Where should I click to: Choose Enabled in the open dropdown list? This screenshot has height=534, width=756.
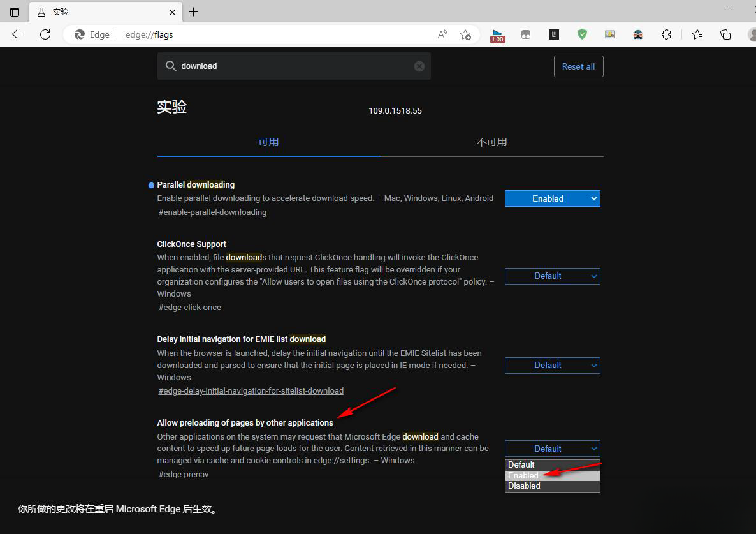coord(552,476)
